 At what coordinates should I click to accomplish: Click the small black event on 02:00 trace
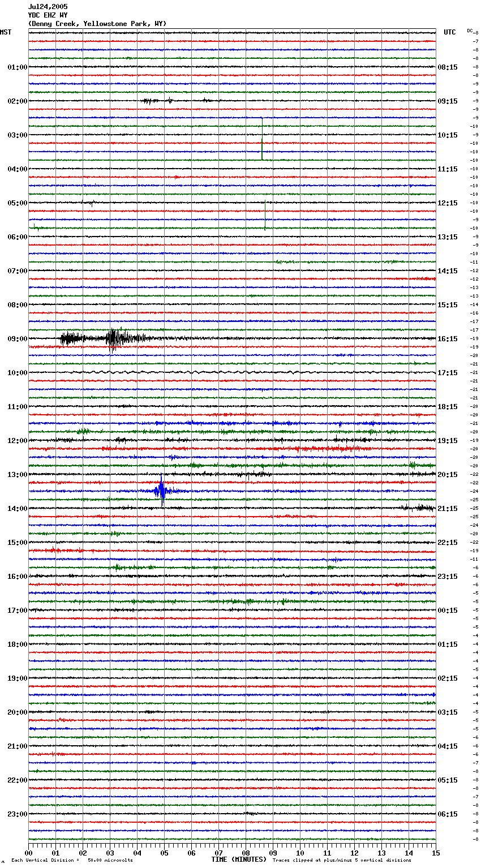[x=158, y=101]
